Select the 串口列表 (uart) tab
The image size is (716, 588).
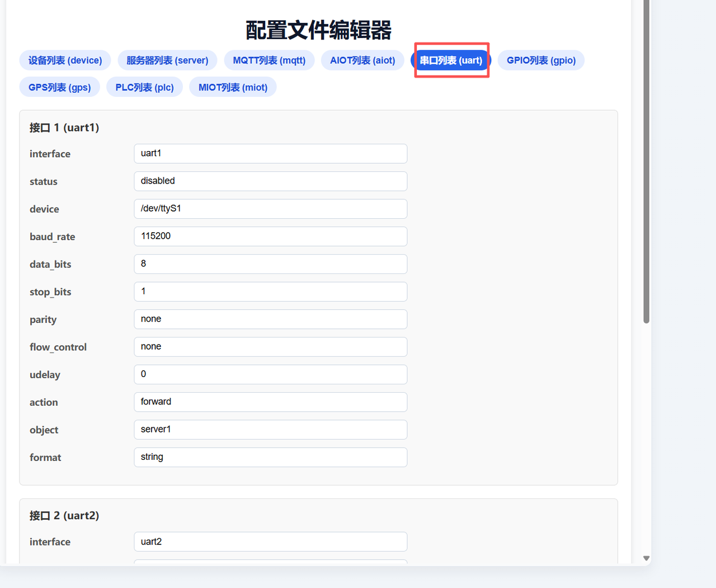tap(451, 60)
